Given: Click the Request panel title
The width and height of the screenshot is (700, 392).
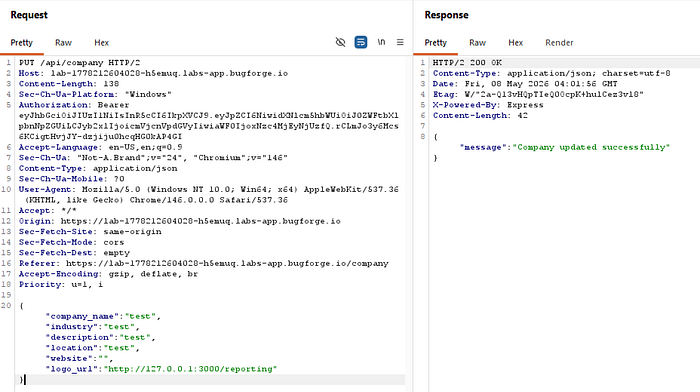Looking at the screenshot, I should [x=29, y=15].
